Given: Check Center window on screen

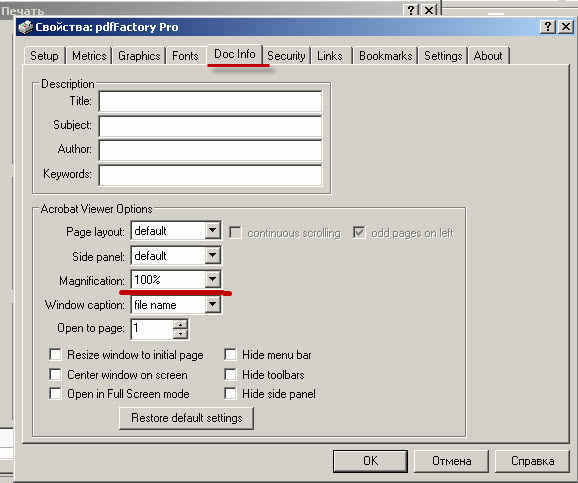Looking at the screenshot, I should click(55, 375).
